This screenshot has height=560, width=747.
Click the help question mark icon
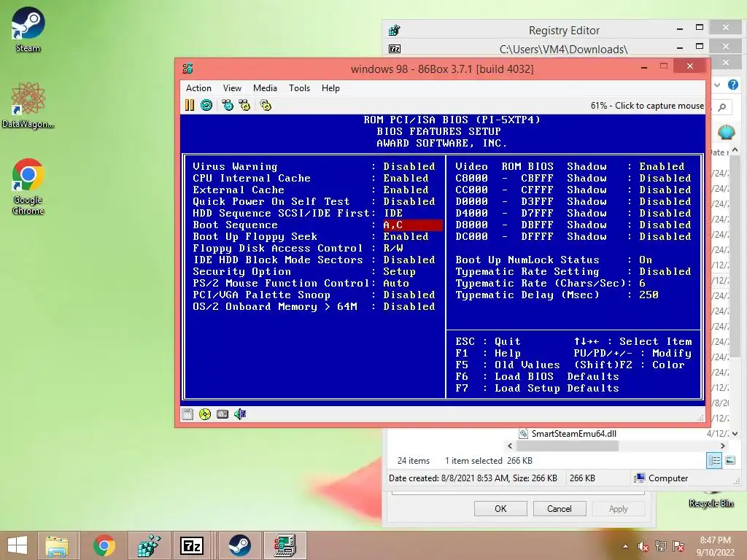pos(733,85)
